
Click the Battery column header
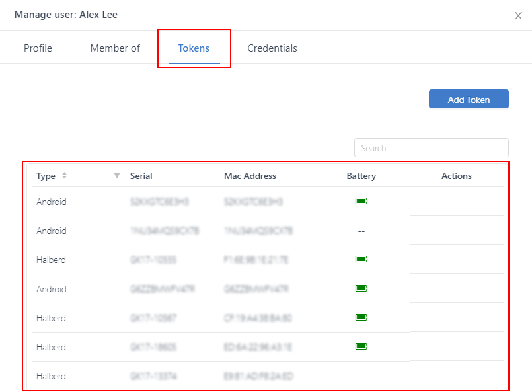(x=361, y=176)
